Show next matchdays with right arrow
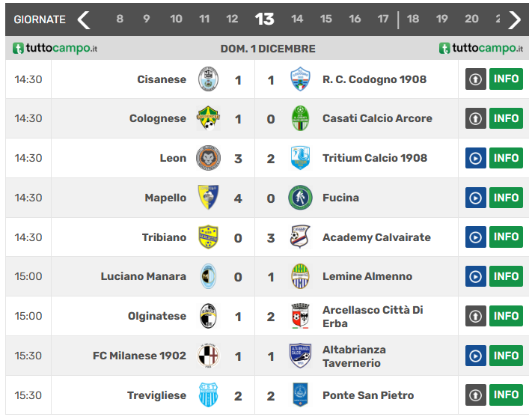 coord(514,19)
